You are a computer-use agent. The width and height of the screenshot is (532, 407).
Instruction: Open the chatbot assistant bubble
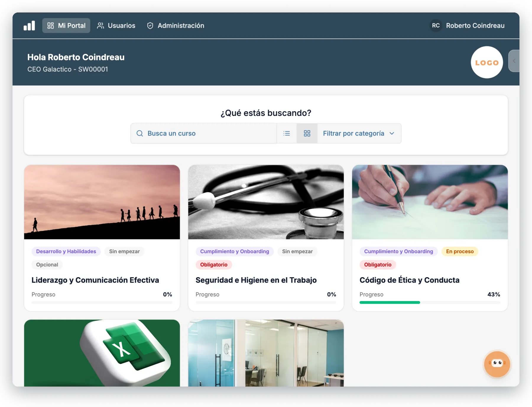pos(497,364)
